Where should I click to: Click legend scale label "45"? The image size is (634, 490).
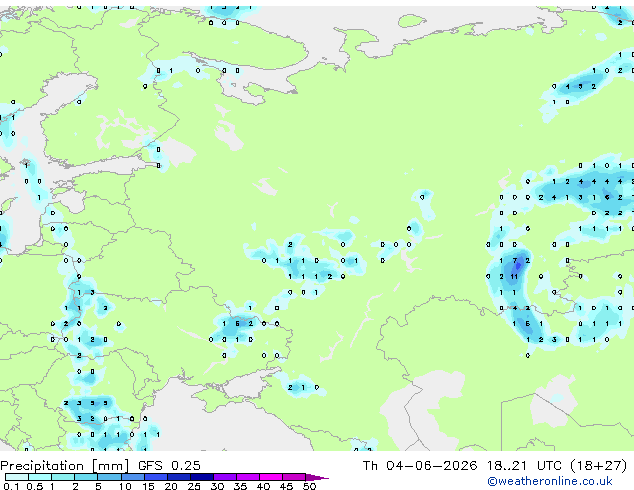[286, 486]
